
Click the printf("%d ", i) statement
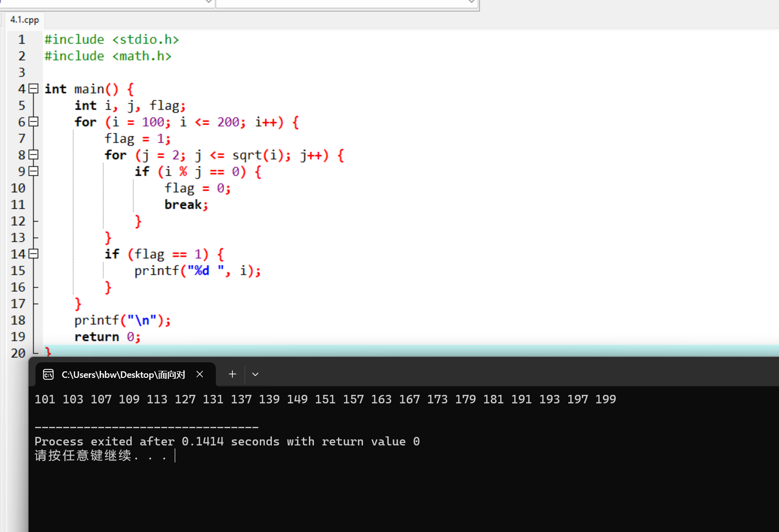point(198,271)
